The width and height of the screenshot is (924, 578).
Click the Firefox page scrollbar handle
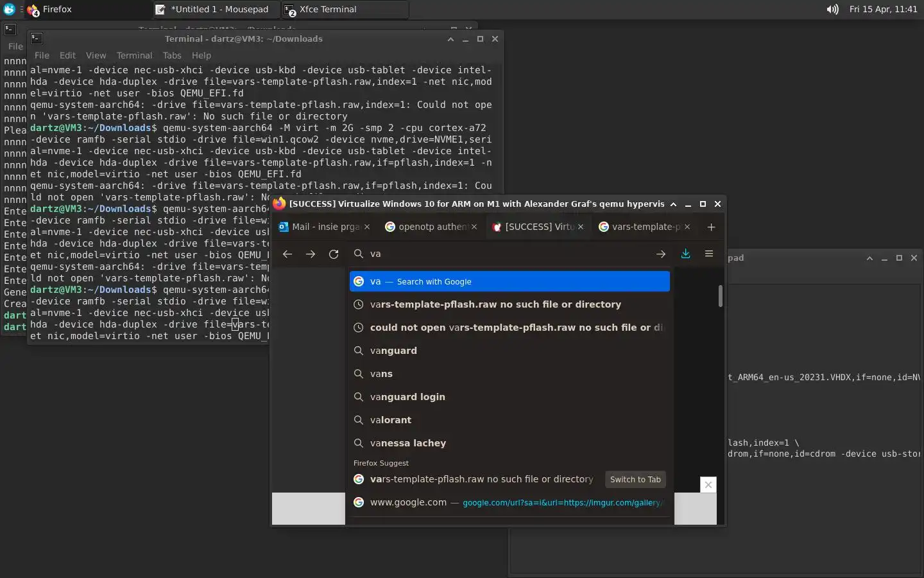click(721, 296)
